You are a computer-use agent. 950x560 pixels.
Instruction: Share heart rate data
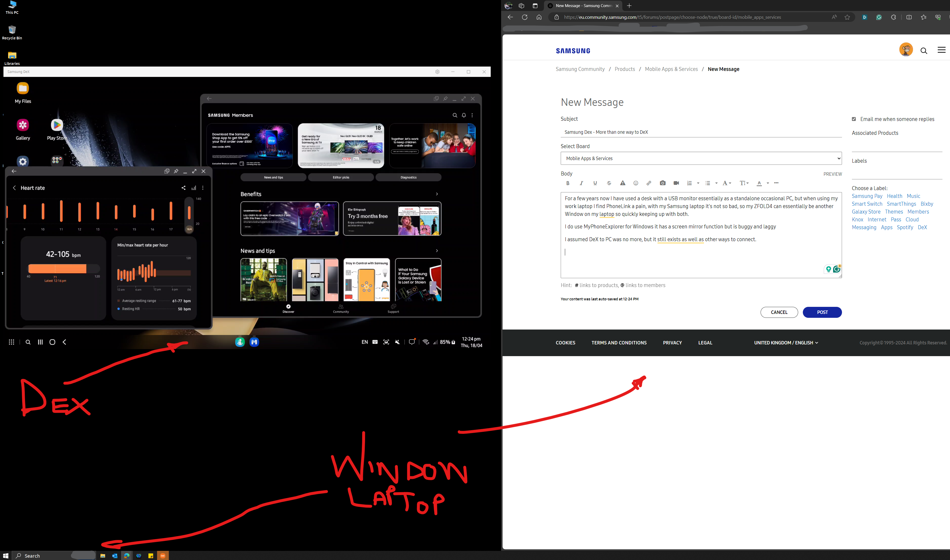point(183,188)
